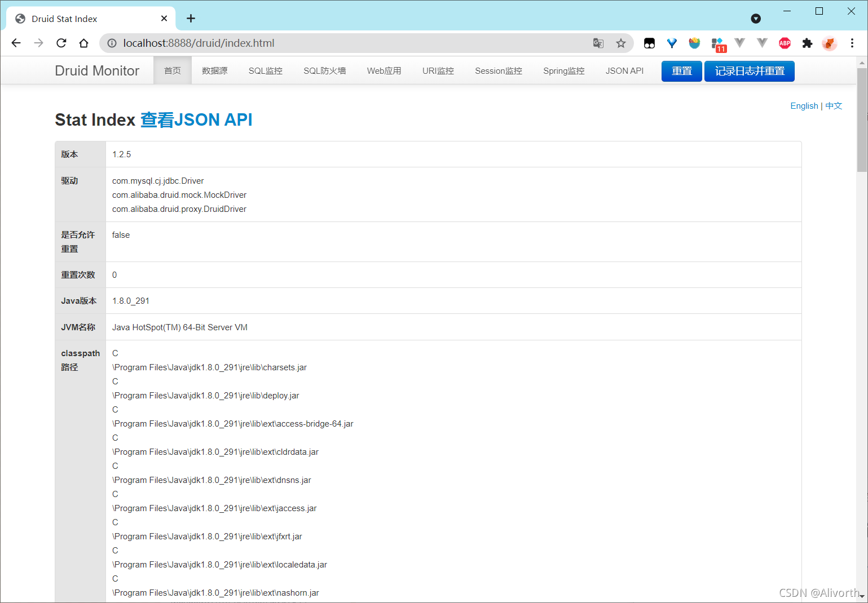Open the first gray Vue devtools icon

click(x=740, y=43)
